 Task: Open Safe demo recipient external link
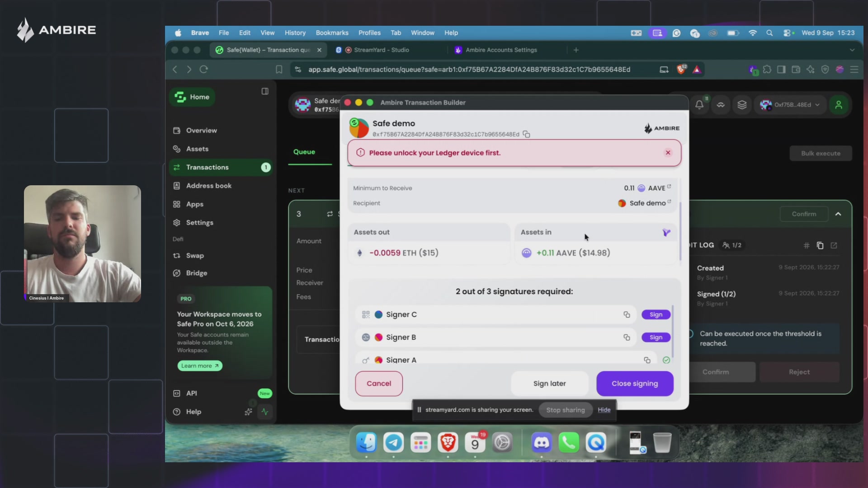tap(669, 202)
